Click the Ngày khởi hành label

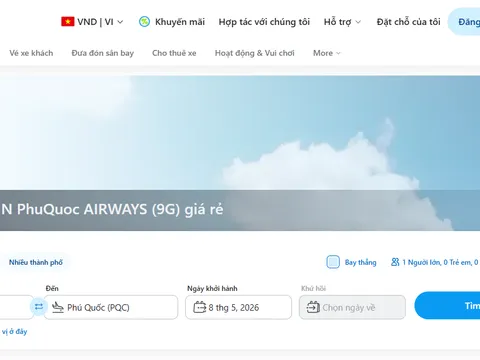click(x=212, y=289)
